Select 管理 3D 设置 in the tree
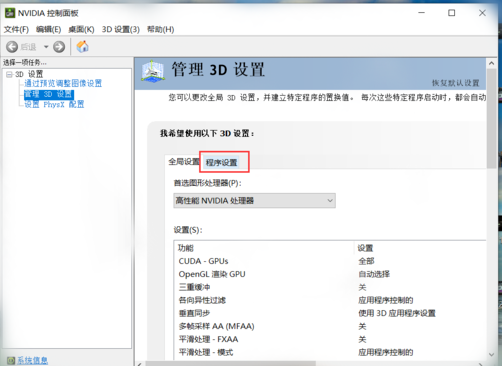This screenshot has height=366, width=502. (x=49, y=94)
